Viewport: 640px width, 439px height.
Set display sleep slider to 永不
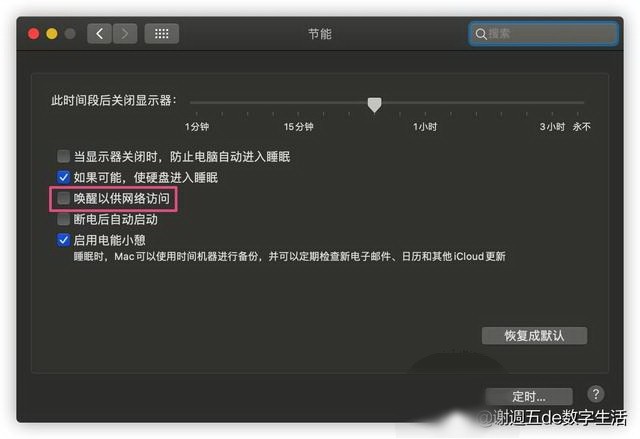578,103
